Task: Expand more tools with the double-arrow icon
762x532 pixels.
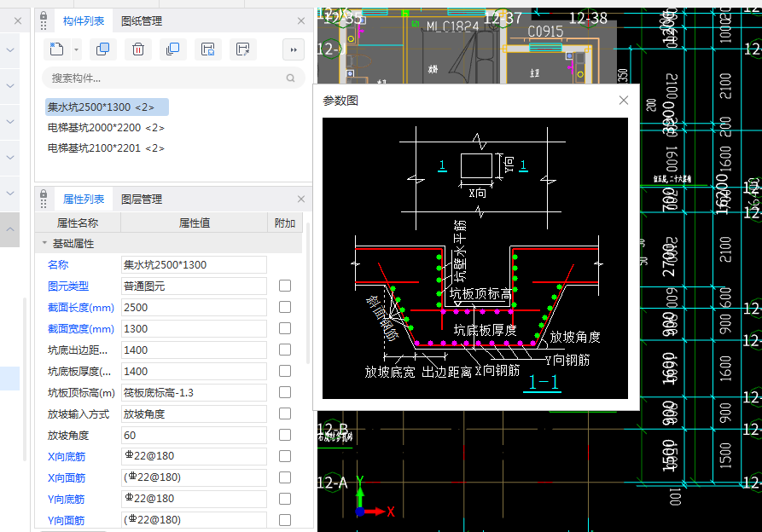Action: coord(293,49)
